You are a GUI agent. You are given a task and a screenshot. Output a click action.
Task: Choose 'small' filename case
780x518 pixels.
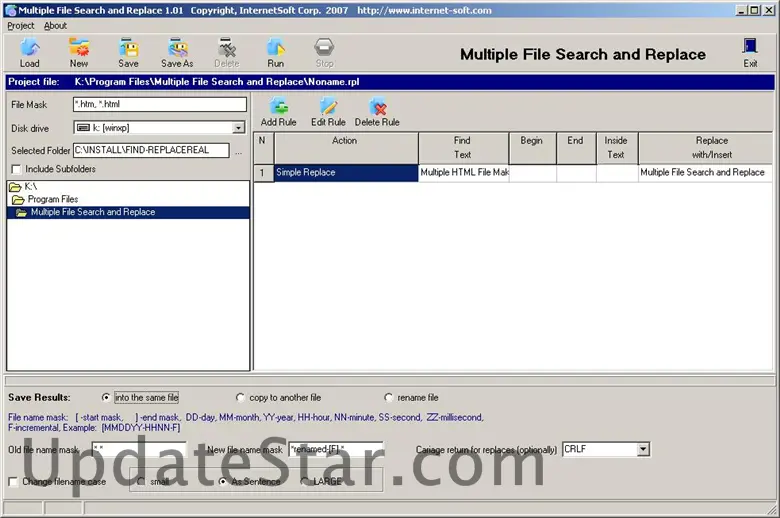point(141,482)
